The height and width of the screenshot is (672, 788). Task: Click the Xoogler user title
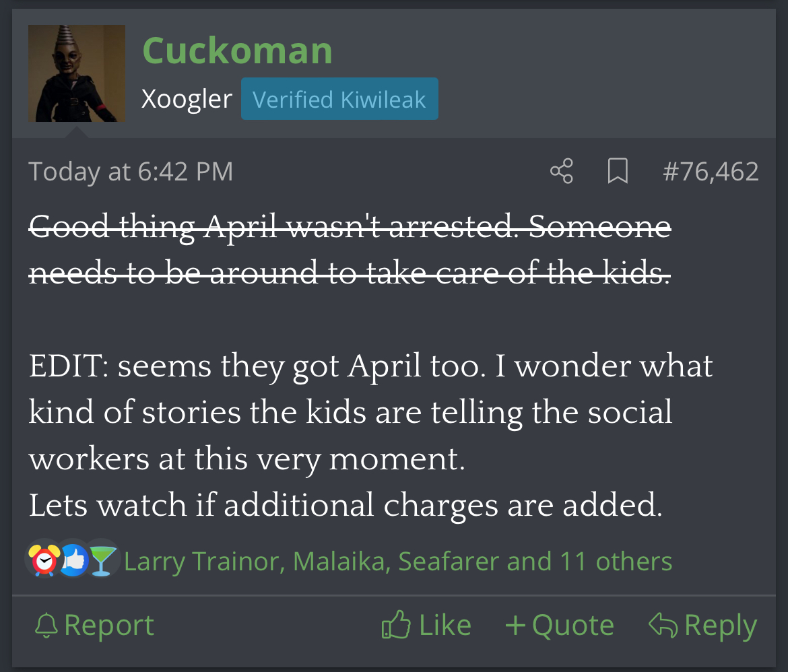point(187,99)
